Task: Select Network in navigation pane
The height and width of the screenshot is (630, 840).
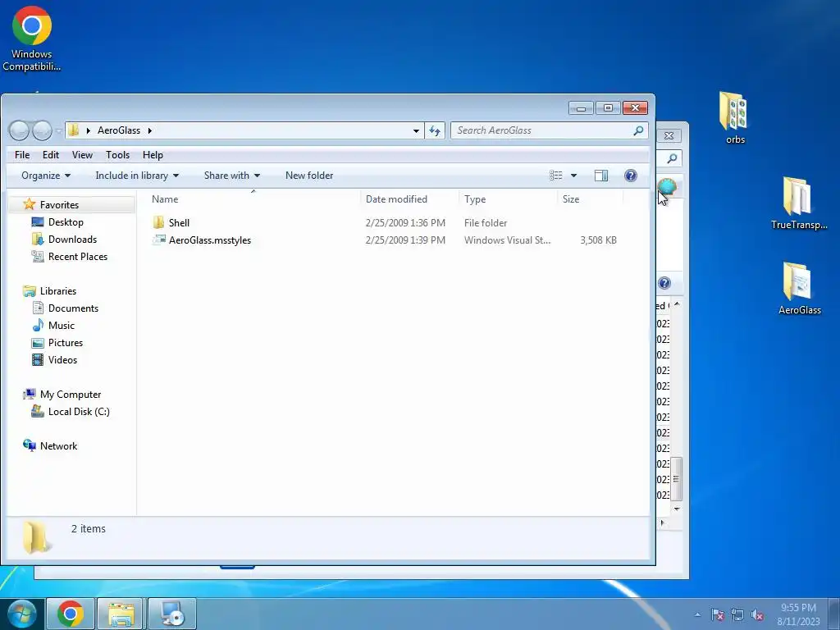Action: click(x=58, y=445)
